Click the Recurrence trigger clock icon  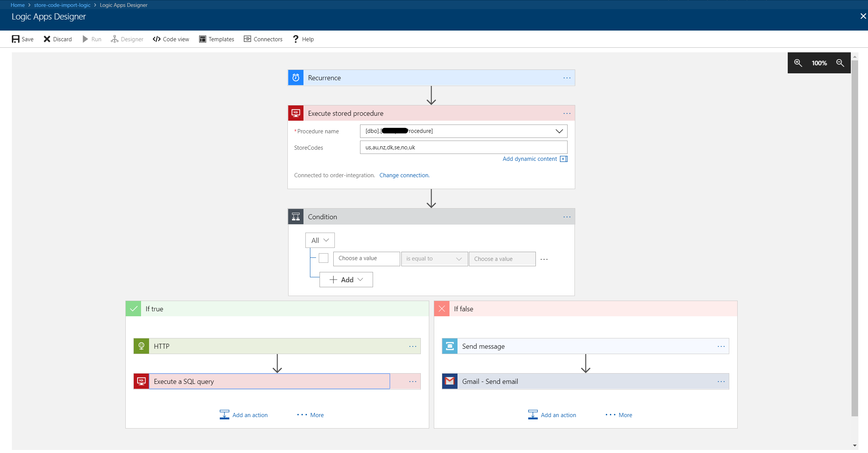click(295, 78)
